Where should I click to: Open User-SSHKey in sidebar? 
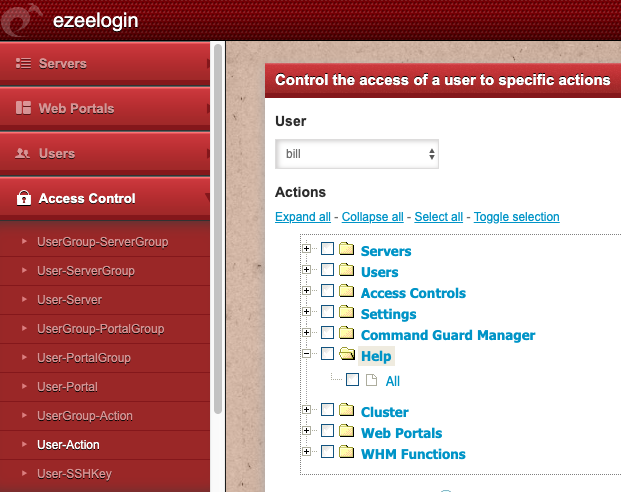click(x=105, y=474)
